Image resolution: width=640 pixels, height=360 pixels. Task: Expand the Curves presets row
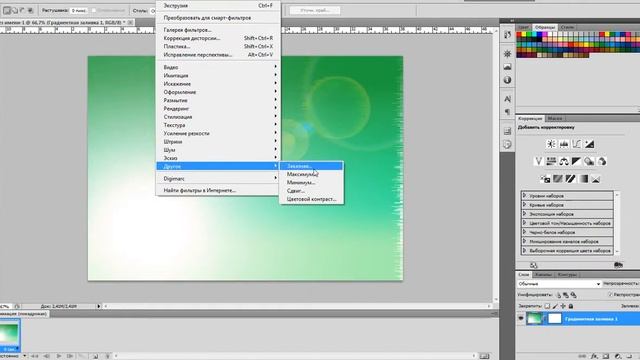(567, 205)
